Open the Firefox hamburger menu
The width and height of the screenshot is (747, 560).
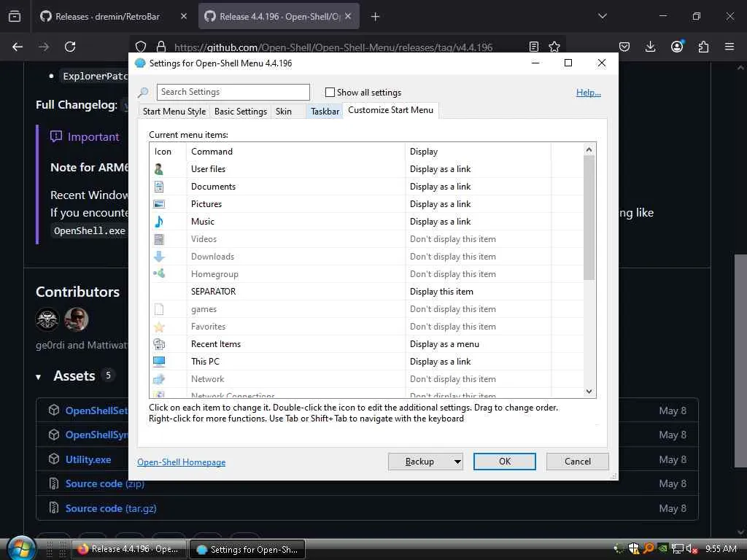click(729, 47)
